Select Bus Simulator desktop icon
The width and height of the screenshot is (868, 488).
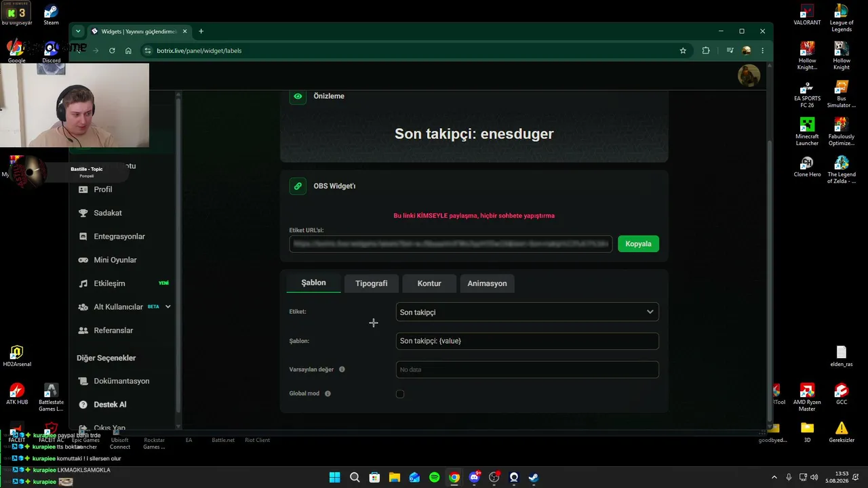tap(842, 94)
